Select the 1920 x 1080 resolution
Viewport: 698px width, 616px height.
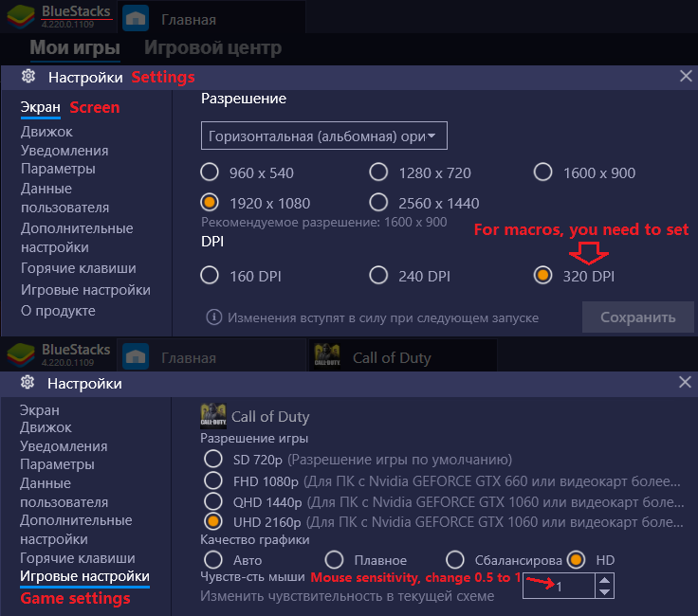point(210,203)
